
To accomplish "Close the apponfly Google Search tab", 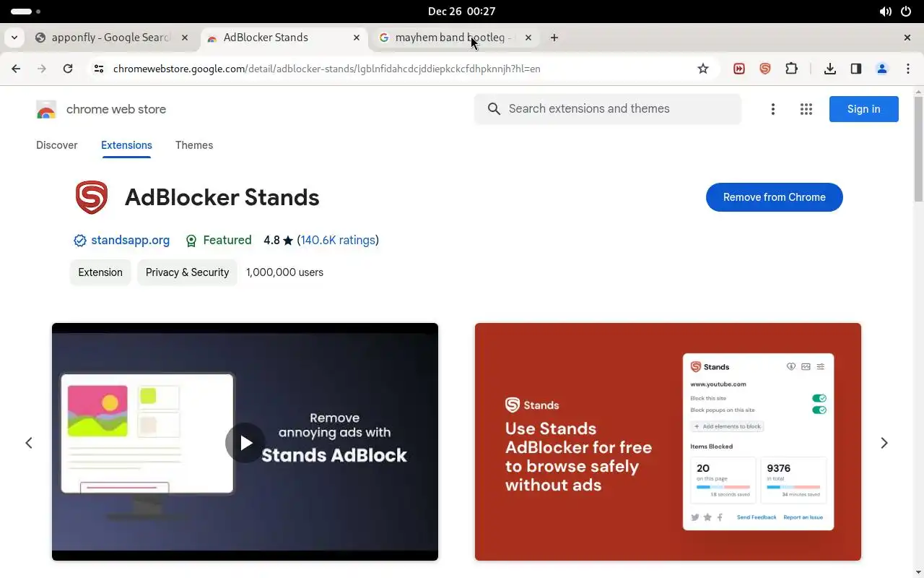I will point(185,38).
